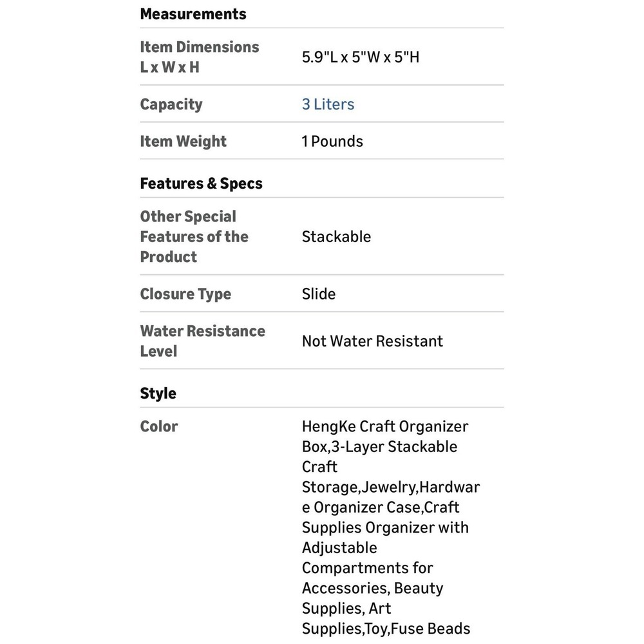Click the 1 Pounds weight value
Viewport: 644px width, 644px height.
pos(332,141)
